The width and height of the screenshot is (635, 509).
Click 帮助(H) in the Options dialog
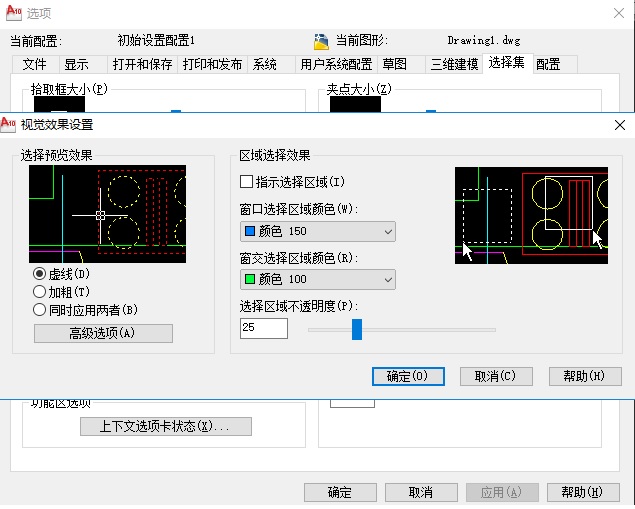(x=583, y=492)
